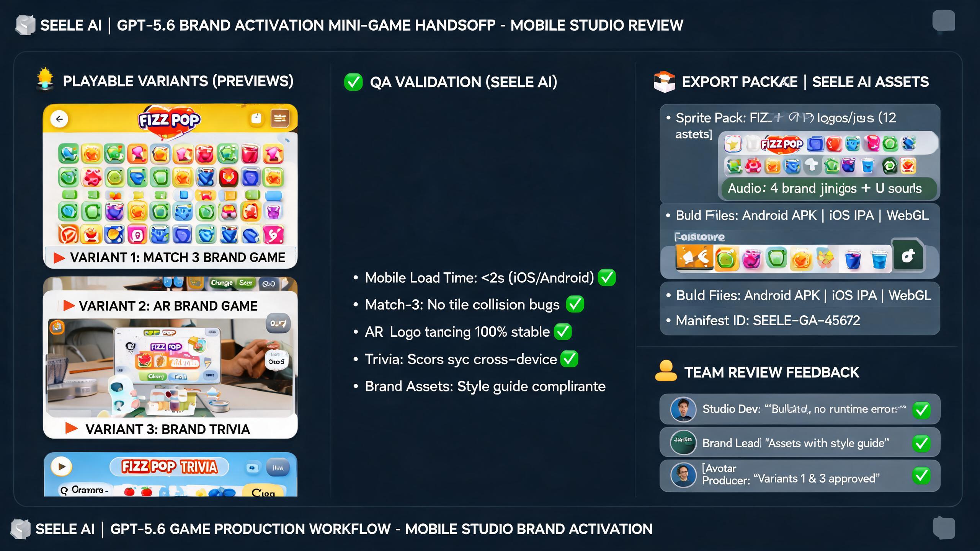Click the Producer avatar
The width and height of the screenshot is (980, 551).
coord(683,475)
